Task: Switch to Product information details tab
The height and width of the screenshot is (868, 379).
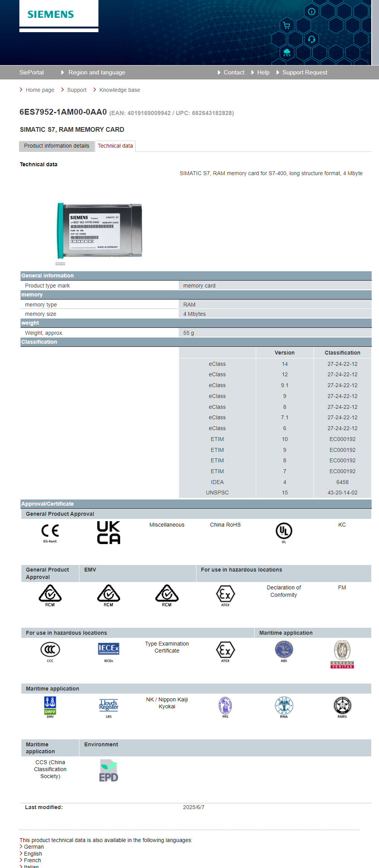Action: coord(57,146)
